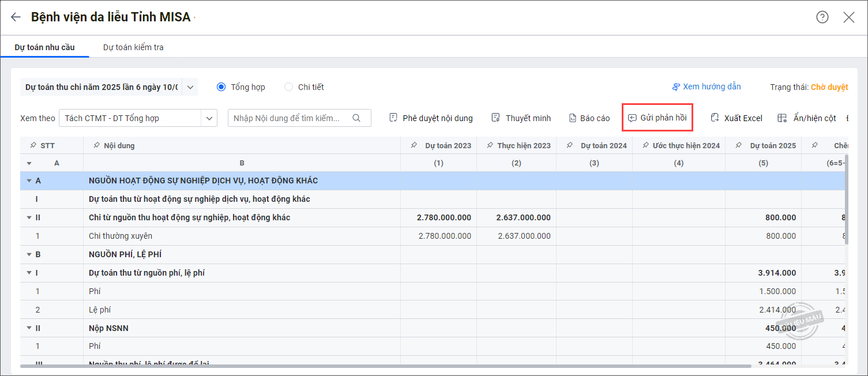Select the Tổng hợp radio button
868x376 pixels.
221,87
